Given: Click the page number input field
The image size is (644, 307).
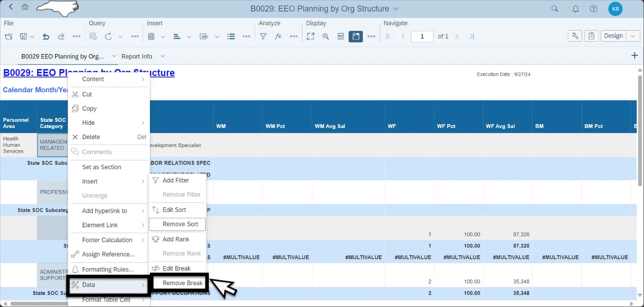Looking at the screenshot, I should (x=422, y=36).
